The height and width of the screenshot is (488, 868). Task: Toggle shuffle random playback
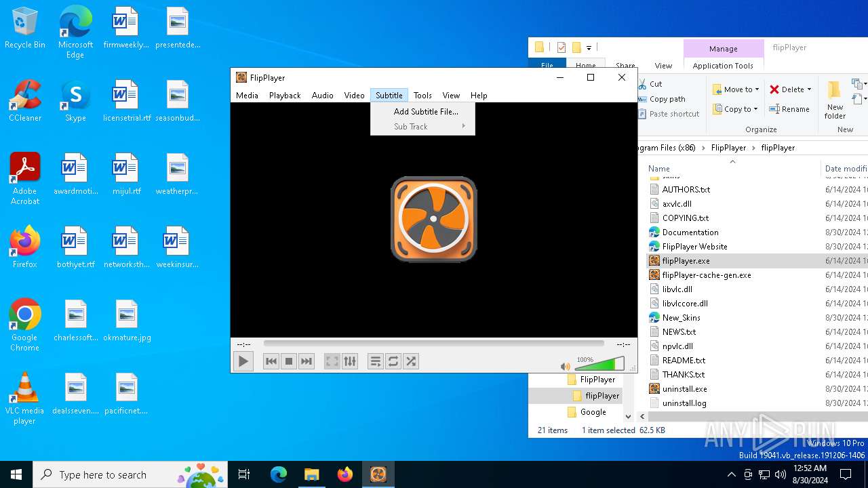click(411, 361)
